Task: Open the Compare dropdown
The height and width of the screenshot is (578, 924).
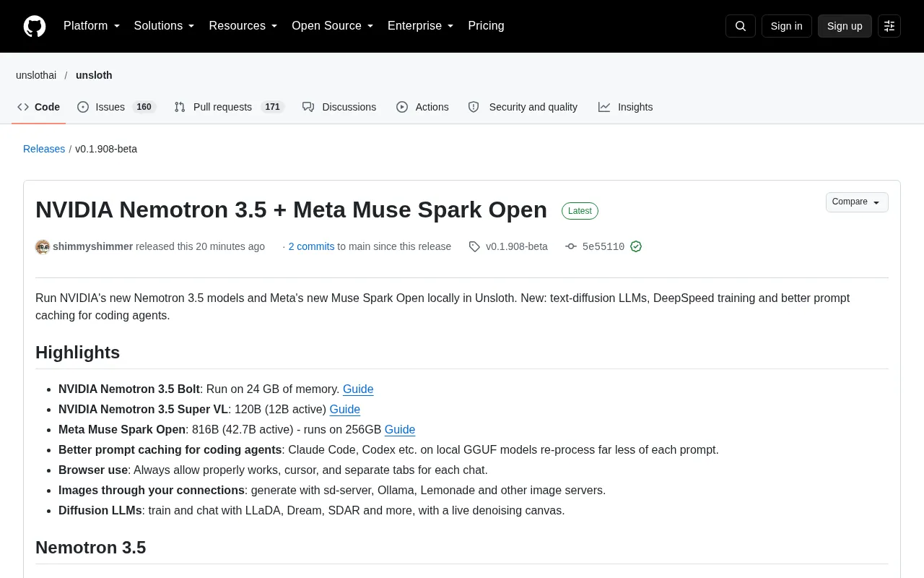Action: (857, 202)
